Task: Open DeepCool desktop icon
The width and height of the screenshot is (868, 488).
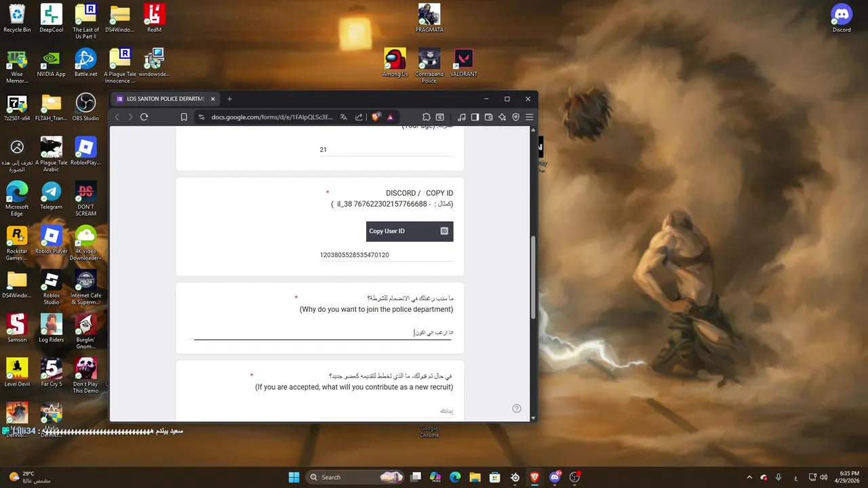Action: pos(52,18)
